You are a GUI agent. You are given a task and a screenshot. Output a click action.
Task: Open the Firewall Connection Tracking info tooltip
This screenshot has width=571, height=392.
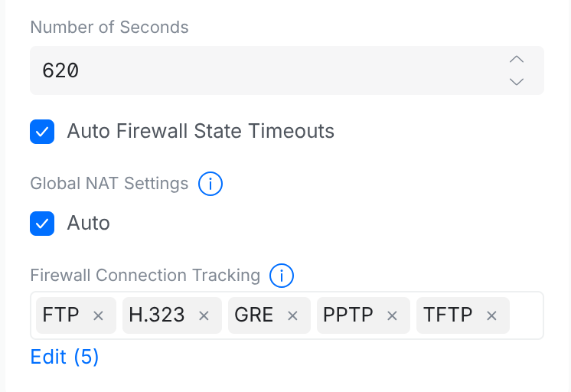(282, 276)
